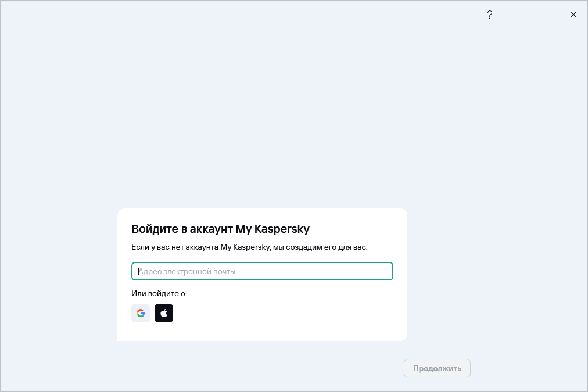Click the help icon in the title bar

click(490, 15)
